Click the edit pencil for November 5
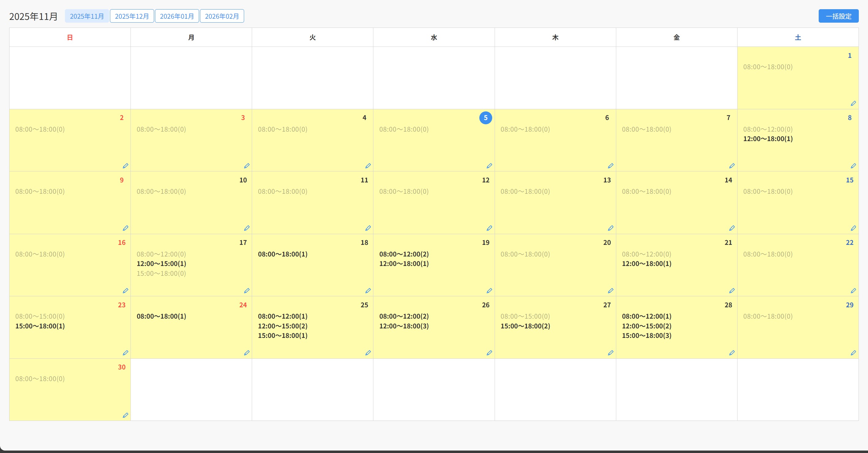Screen dimensions: 868x453 pos(489,166)
